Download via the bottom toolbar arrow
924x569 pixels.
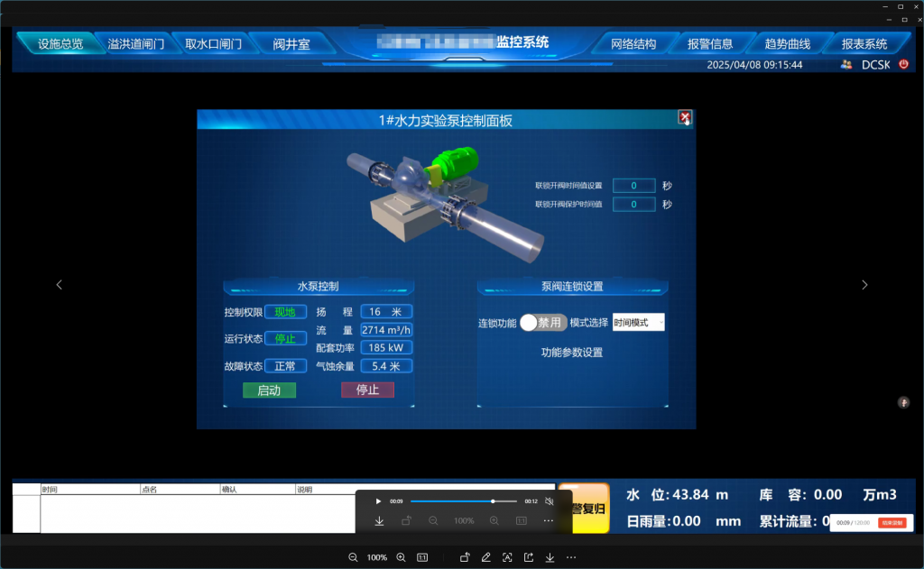tap(550, 557)
